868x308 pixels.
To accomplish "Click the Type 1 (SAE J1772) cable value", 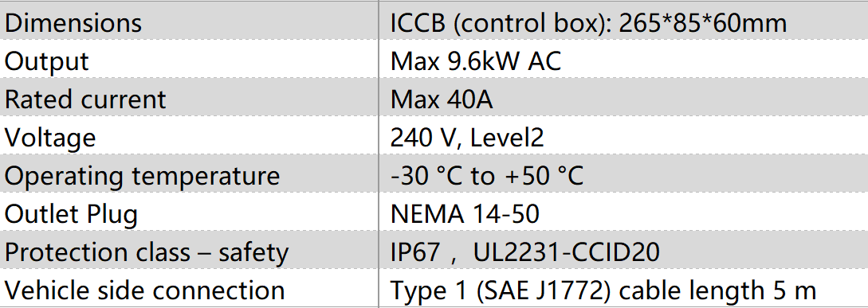I will 623,288.
